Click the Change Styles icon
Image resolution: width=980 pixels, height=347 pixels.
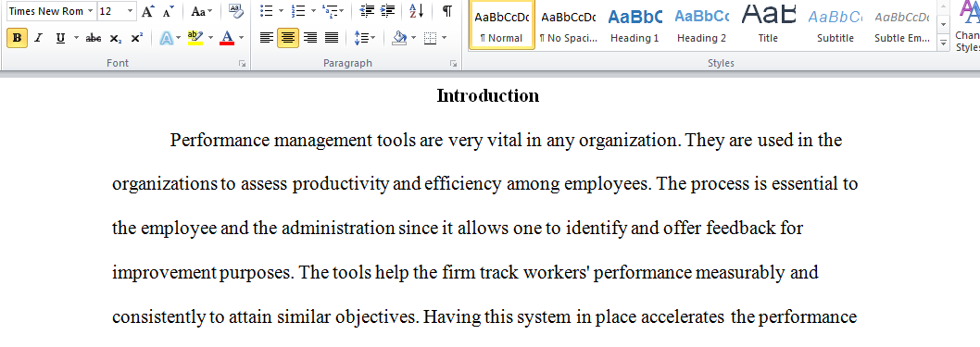tap(968, 26)
